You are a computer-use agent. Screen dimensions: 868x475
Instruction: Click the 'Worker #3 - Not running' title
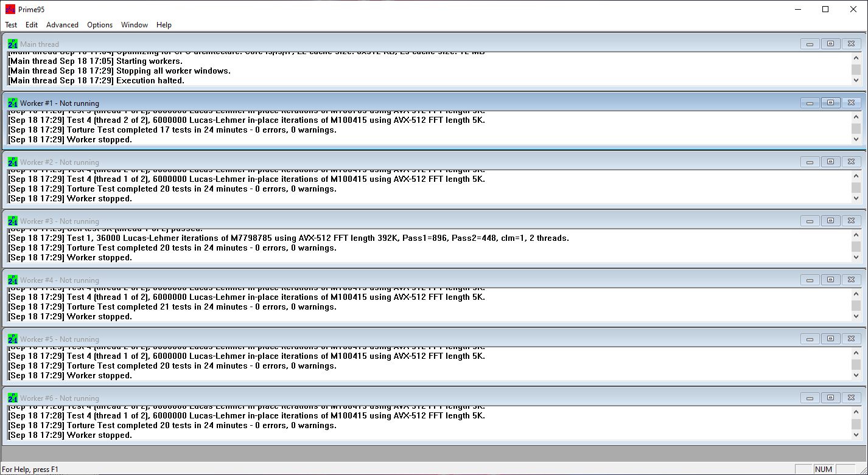[60, 221]
